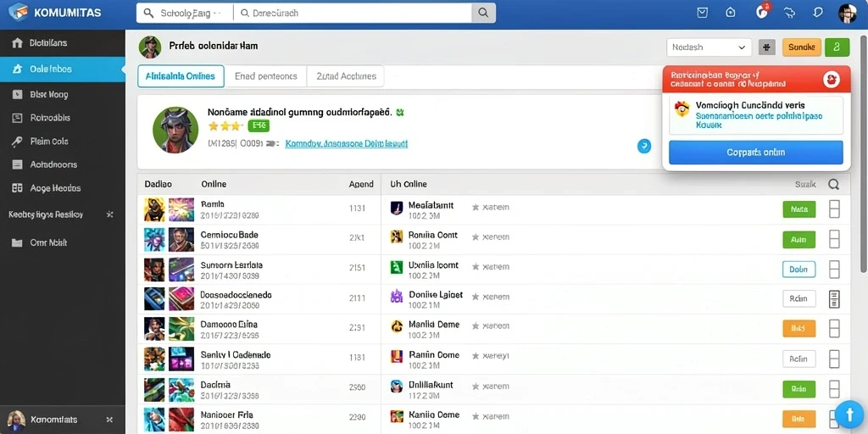Open notifications with the red badge
868x434 pixels.
763,12
